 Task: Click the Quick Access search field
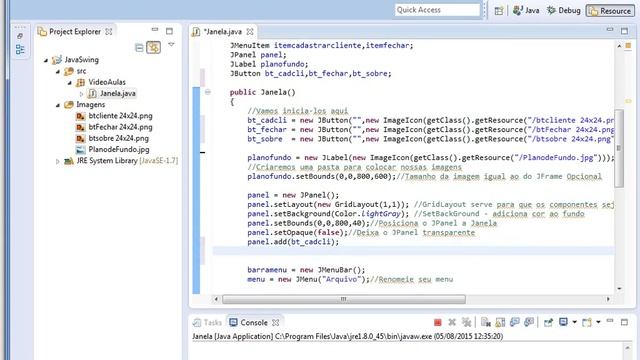(x=438, y=10)
